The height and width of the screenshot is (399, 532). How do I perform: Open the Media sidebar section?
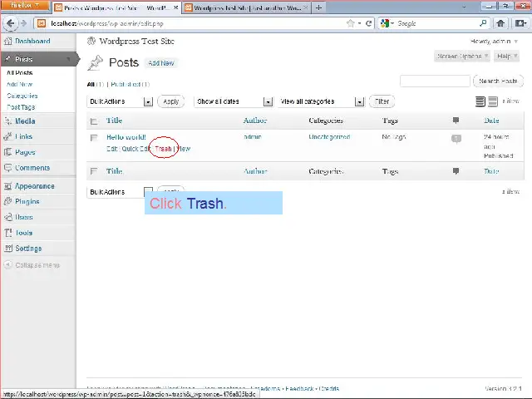point(25,121)
